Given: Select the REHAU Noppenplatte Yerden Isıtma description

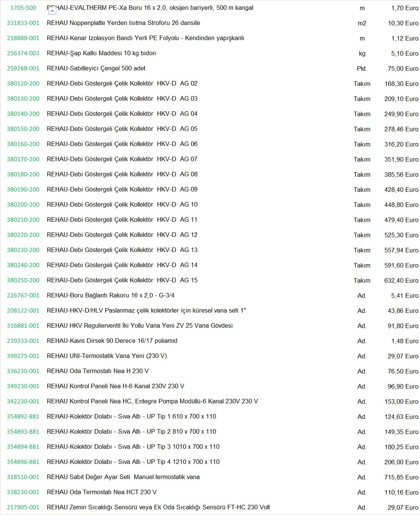Looking at the screenshot, I should tap(123, 23).
